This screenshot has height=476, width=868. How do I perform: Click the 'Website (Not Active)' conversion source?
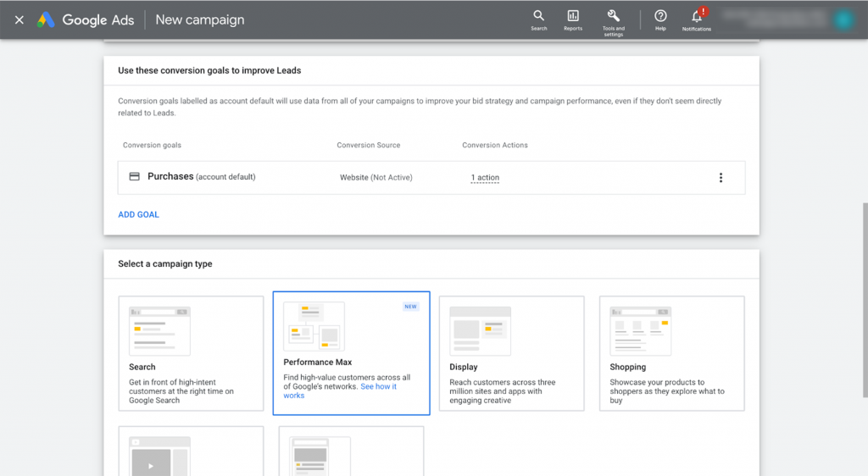pyautogui.click(x=376, y=178)
